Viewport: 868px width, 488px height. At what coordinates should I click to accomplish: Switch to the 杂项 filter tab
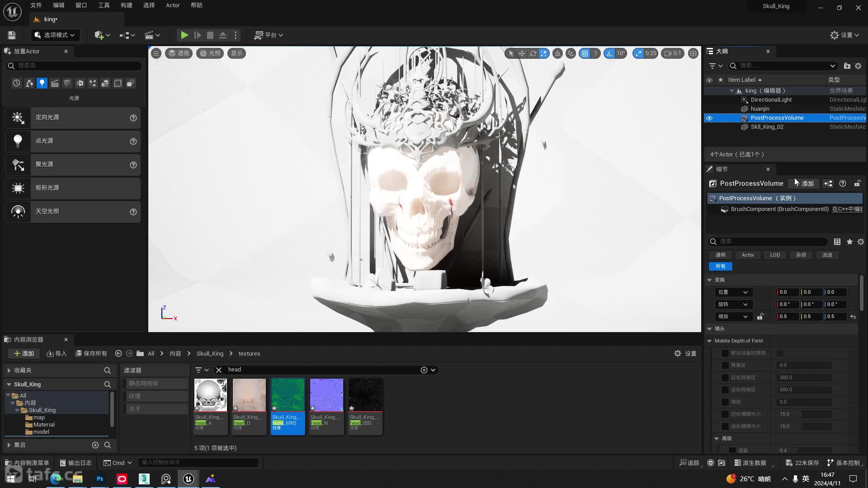(801, 255)
